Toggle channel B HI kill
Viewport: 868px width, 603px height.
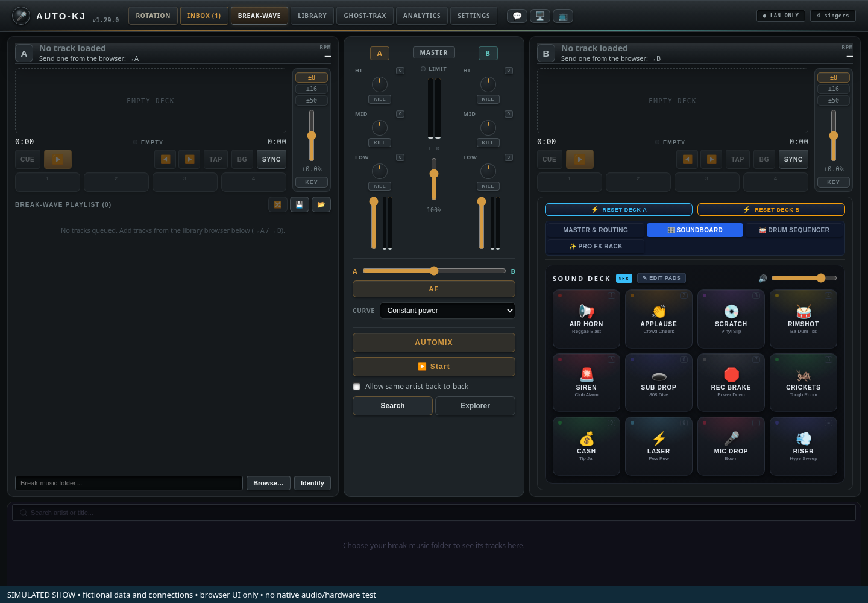pyautogui.click(x=488, y=99)
